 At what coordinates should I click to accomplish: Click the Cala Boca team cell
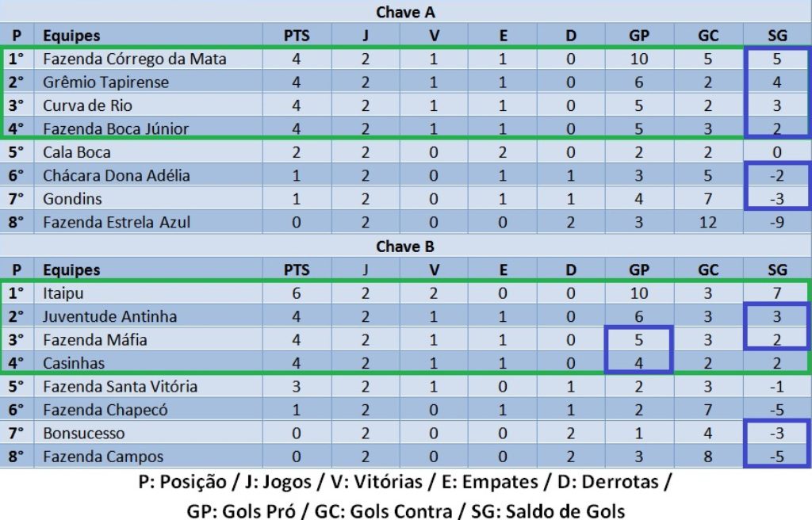click(x=77, y=152)
